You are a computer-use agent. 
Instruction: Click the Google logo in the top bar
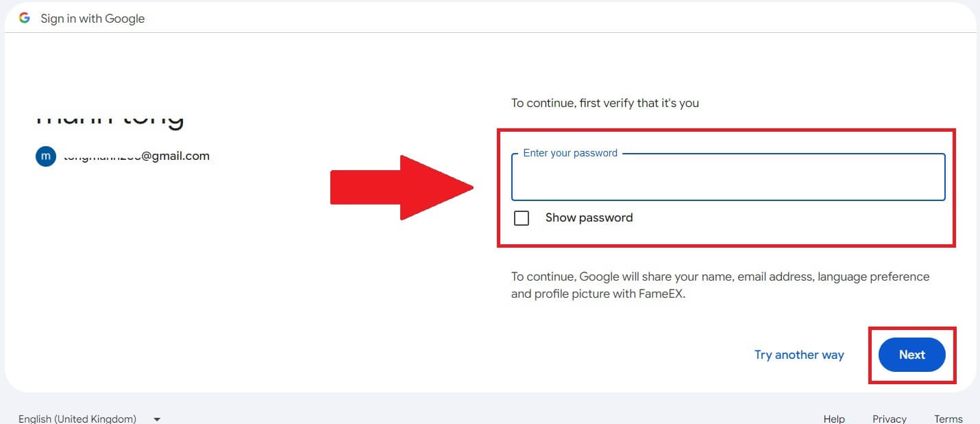[x=24, y=18]
